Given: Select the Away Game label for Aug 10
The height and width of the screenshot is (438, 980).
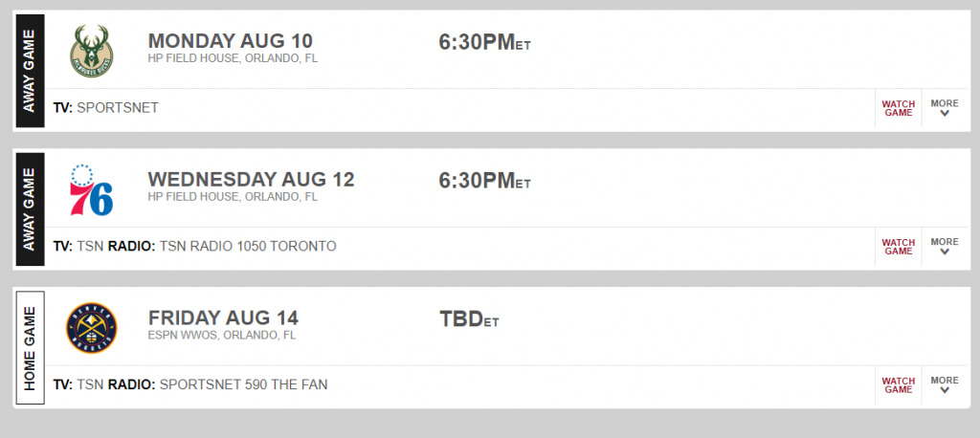Looking at the screenshot, I should (x=30, y=71).
